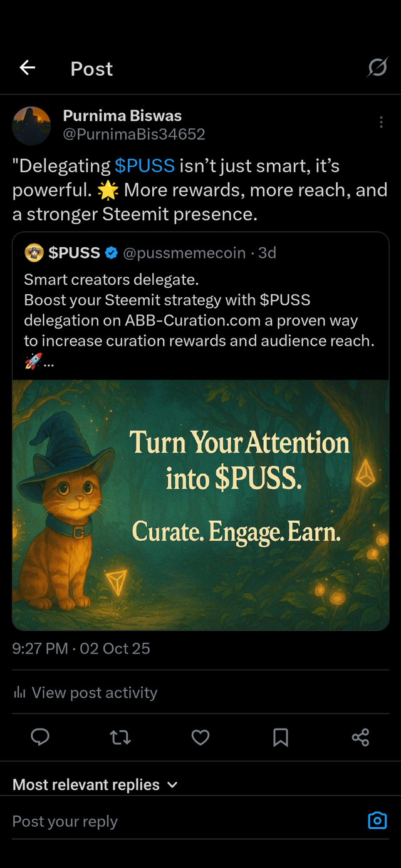Open the $PUSS cashtag link in post text
This screenshot has width=401, height=868.
[145, 166]
